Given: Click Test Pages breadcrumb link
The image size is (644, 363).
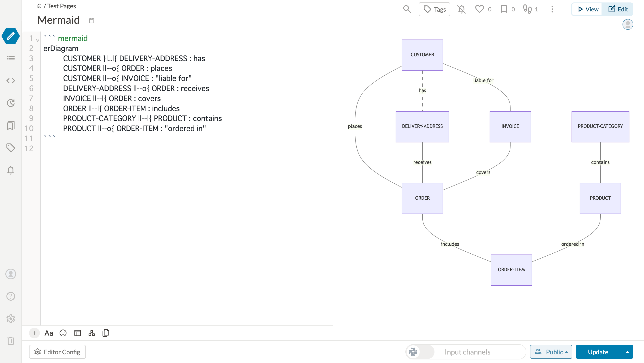Looking at the screenshot, I should pos(61,6).
